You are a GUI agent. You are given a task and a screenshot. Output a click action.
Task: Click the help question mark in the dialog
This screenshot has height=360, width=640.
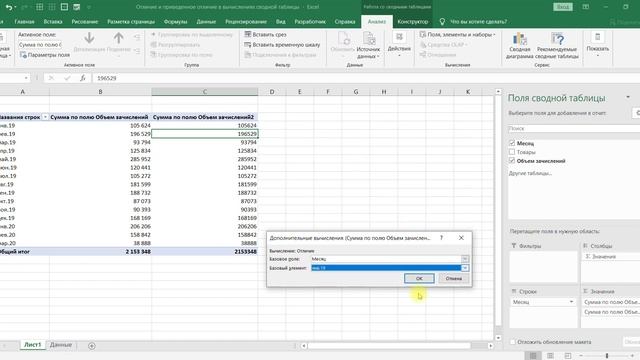coord(441,238)
